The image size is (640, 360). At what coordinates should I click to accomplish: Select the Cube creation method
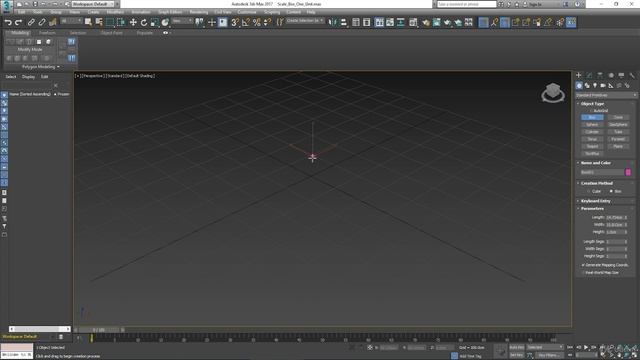click(x=589, y=191)
